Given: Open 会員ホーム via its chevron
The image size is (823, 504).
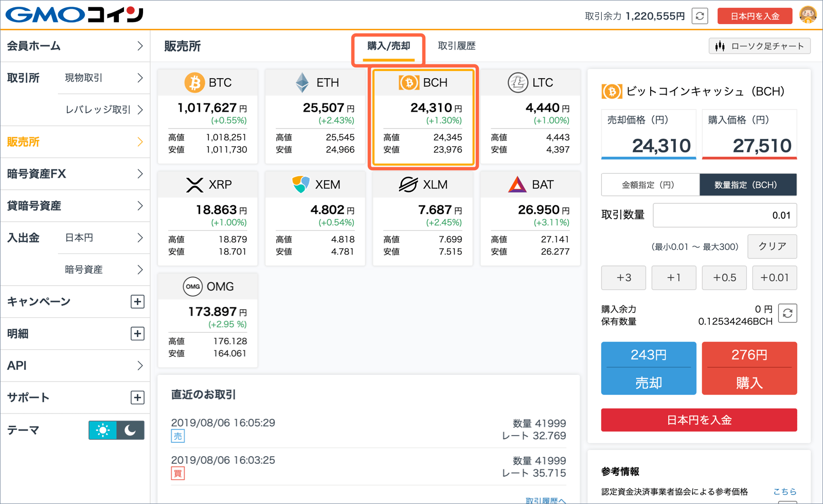Looking at the screenshot, I should tap(140, 46).
